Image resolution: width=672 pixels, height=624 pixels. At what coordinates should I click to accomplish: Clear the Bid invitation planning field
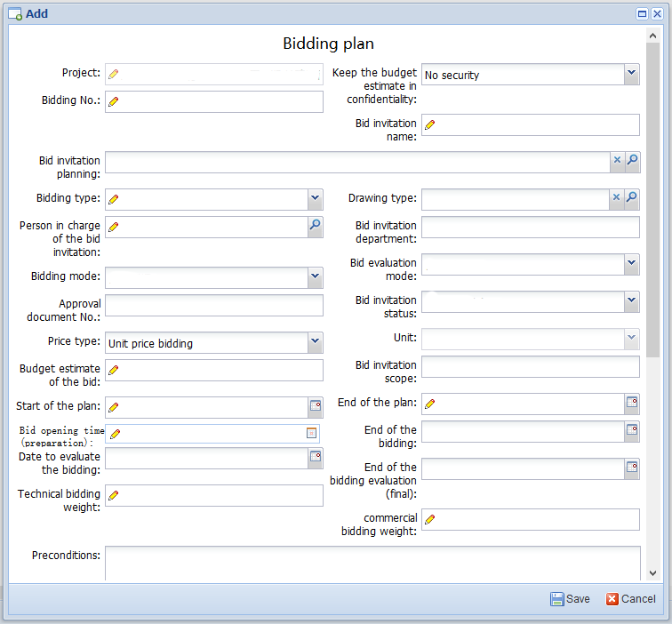[x=617, y=161]
